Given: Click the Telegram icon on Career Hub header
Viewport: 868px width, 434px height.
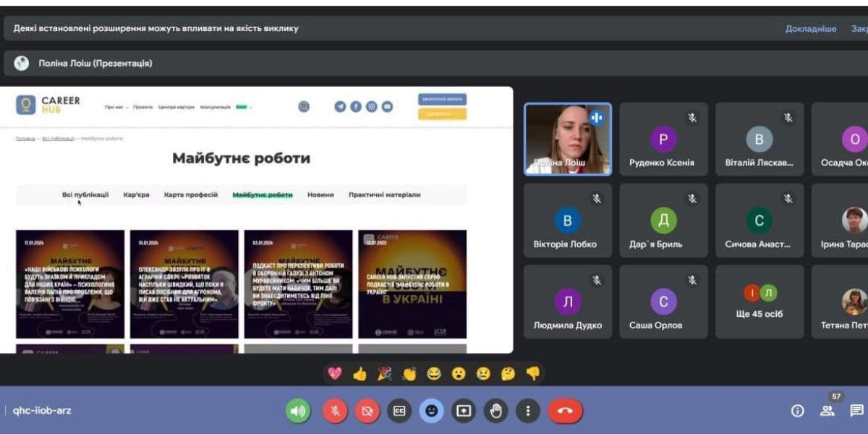Looking at the screenshot, I should [x=340, y=106].
